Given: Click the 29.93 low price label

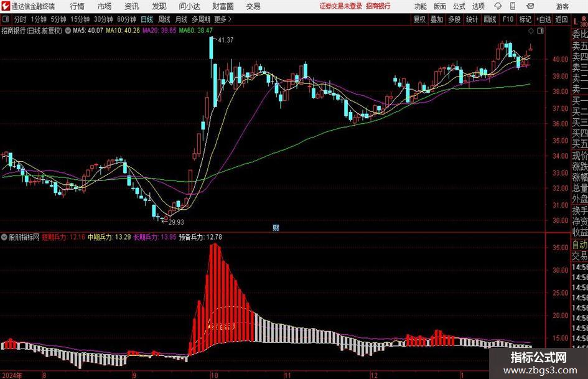Looking at the screenshot, I should point(176,222).
